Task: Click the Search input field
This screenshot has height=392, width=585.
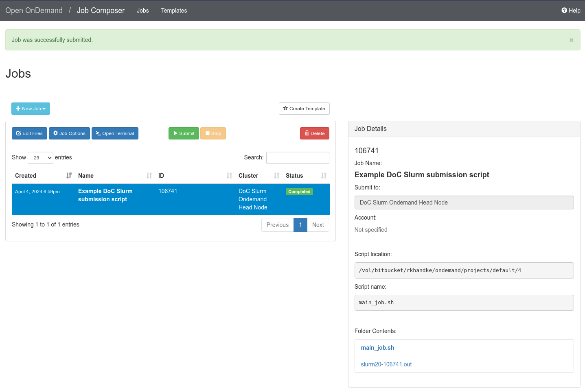Action: pyautogui.click(x=298, y=158)
